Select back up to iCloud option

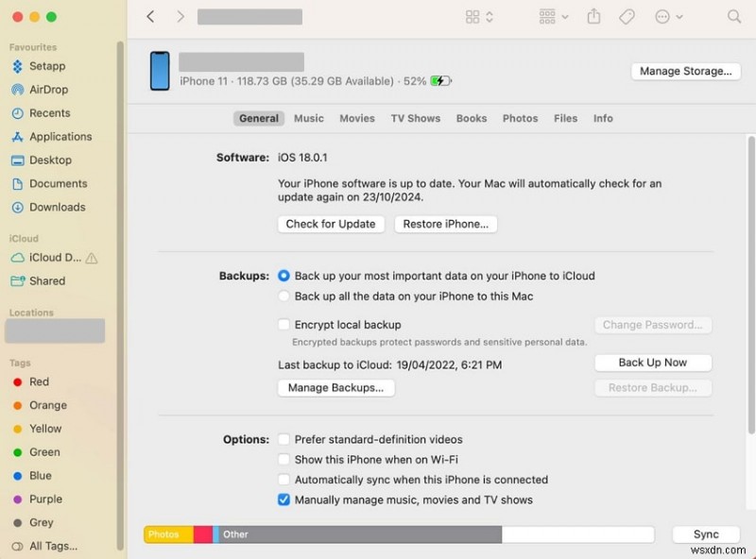point(284,276)
